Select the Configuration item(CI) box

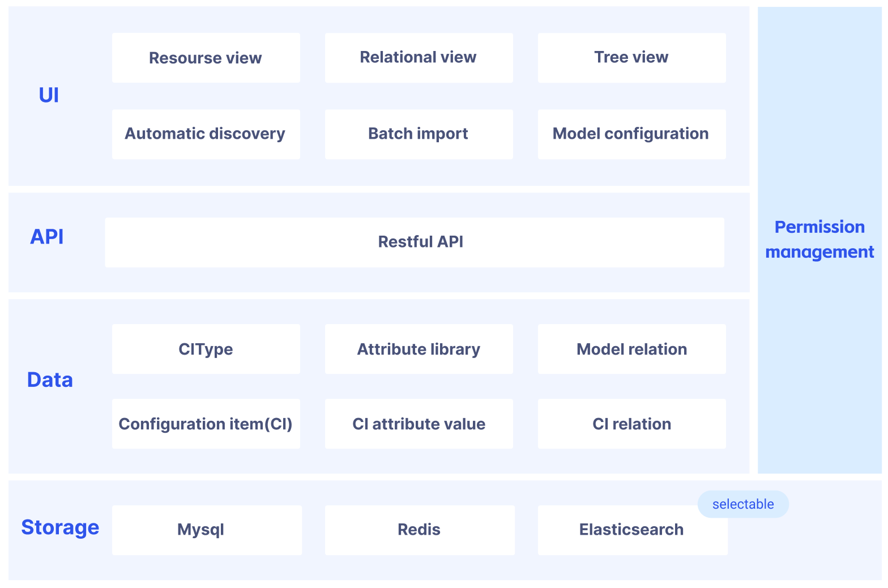[206, 424]
